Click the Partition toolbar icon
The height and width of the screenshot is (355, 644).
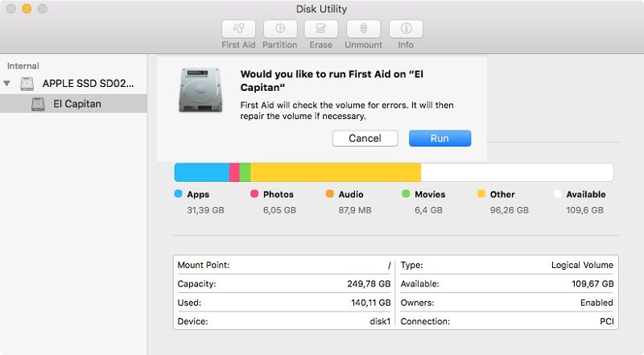click(x=279, y=28)
